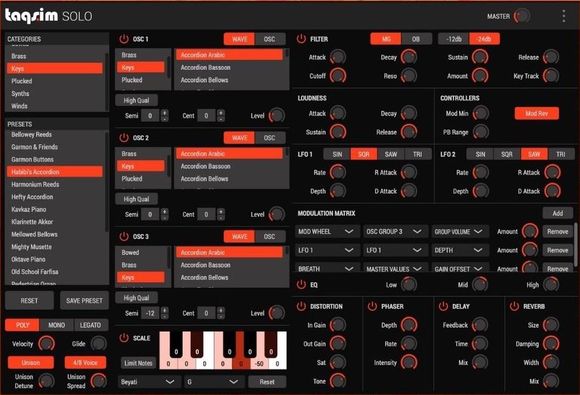Toggle the Unison button
Viewport: 580px width, 395px height.
(x=31, y=362)
